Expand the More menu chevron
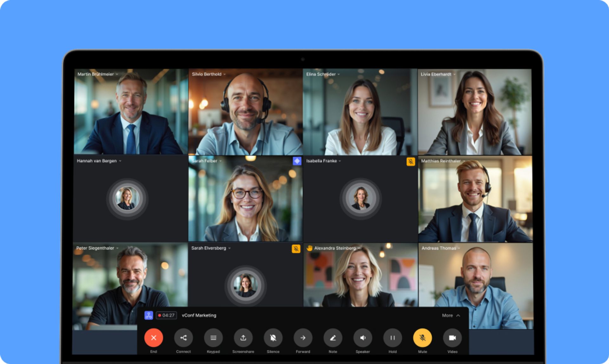This screenshot has width=609, height=364. click(x=458, y=315)
